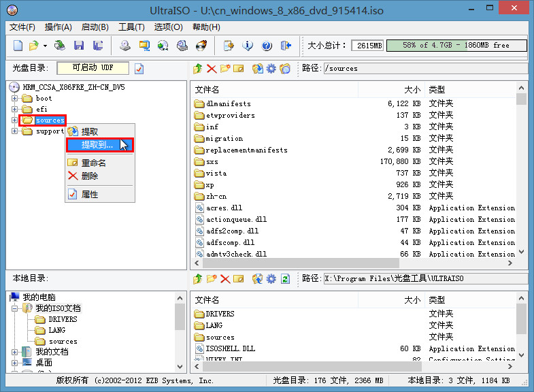Click the exit door toolbar icon
Screen dimensions: 534x392
coord(286,46)
